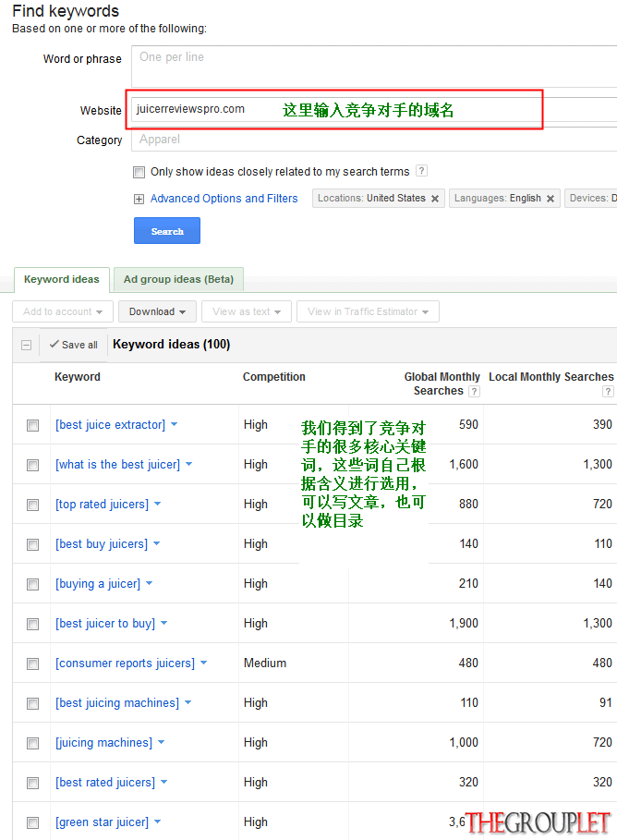Expand the Advanced Options plus icon
617x840 pixels.
pos(139,200)
